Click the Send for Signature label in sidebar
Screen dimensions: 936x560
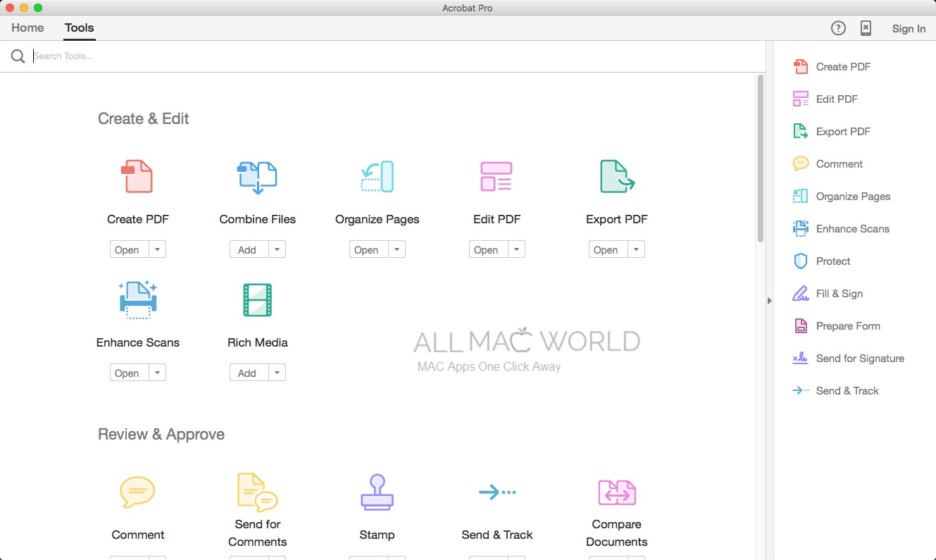coord(860,359)
